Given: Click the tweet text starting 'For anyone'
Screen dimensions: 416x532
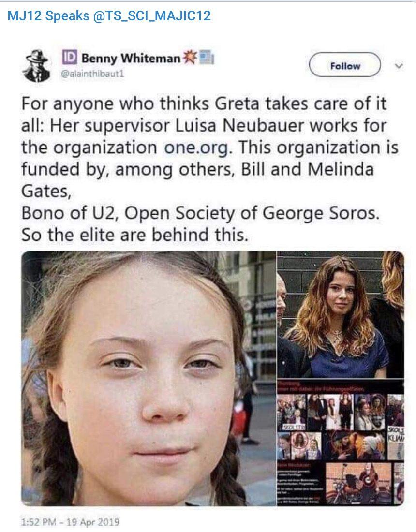Looking at the screenshot, I should click(x=210, y=169).
